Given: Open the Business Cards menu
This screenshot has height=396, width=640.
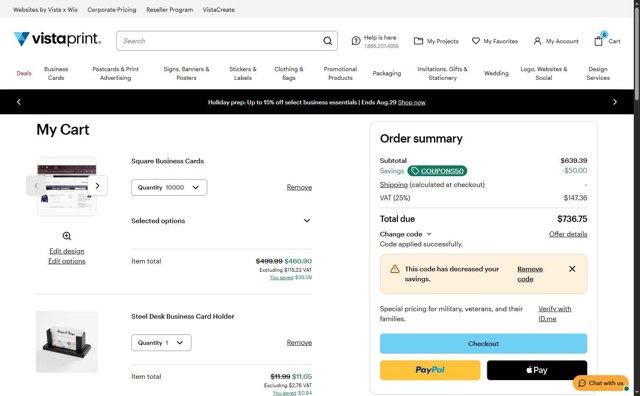Looking at the screenshot, I should [56, 73].
